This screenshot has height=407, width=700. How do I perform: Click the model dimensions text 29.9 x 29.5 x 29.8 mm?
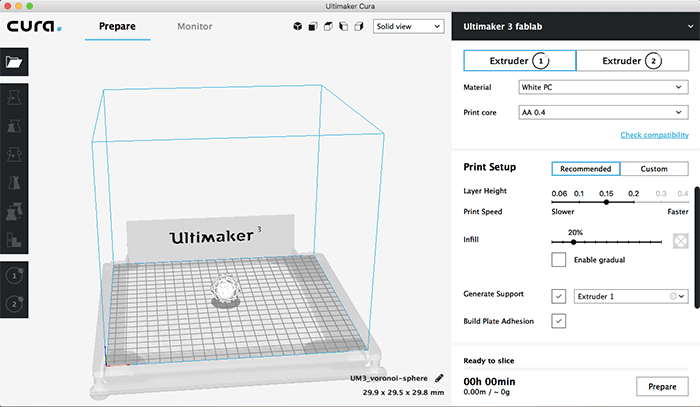(x=403, y=392)
